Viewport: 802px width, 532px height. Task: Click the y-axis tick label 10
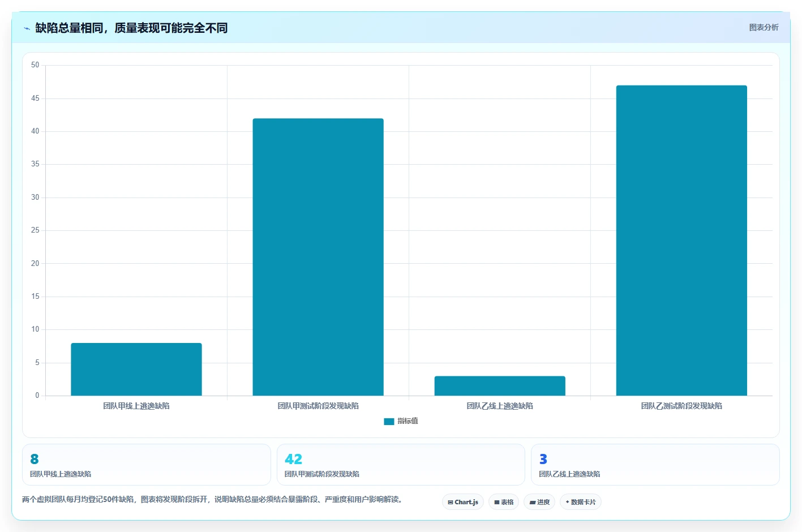pyautogui.click(x=35, y=329)
